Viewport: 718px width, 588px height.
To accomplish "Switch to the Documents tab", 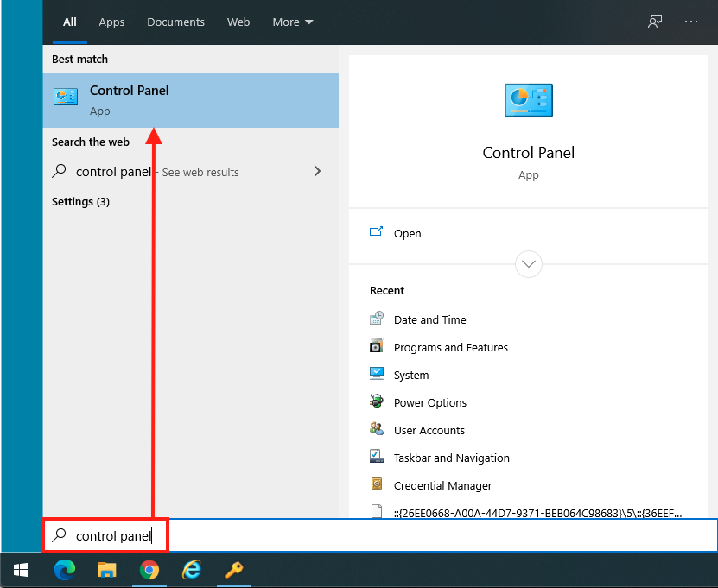I will click(176, 22).
